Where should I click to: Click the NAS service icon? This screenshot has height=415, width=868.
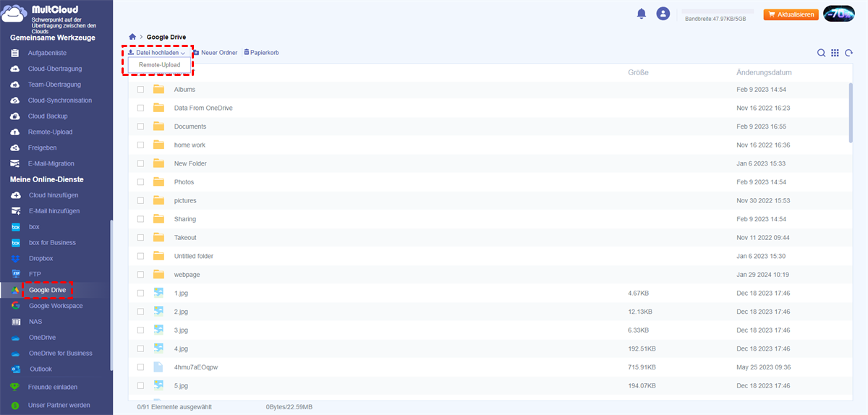click(14, 322)
